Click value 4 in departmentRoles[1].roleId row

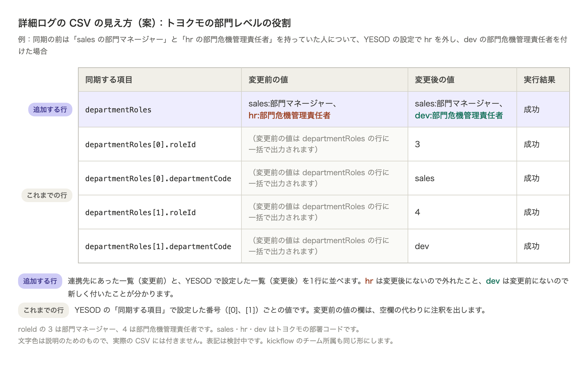click(x=417, y=212)
